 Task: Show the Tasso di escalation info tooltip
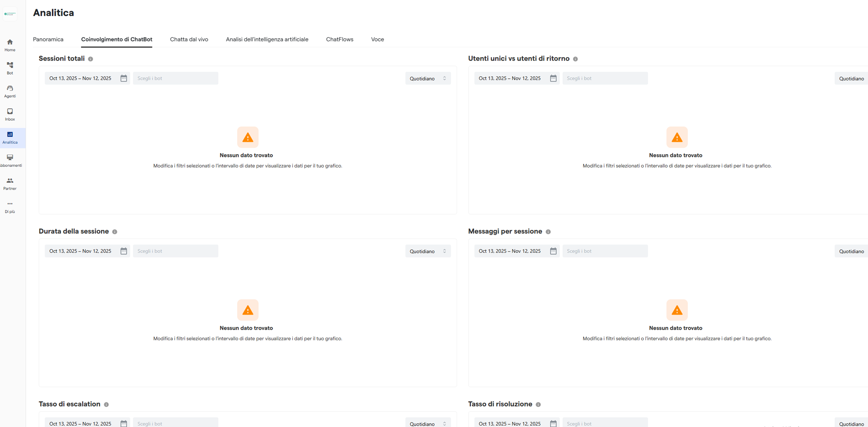coord(106,404)
